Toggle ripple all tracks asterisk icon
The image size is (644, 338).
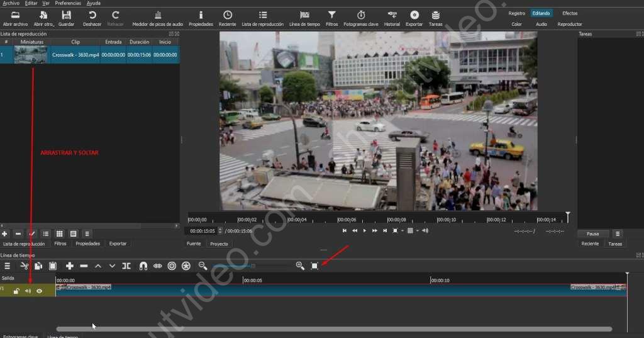pyautogui.click(x=186, y=266)
